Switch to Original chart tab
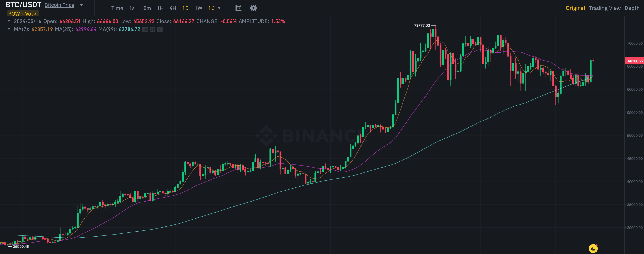This screenshot has width=644, height=254. [575, 8]
